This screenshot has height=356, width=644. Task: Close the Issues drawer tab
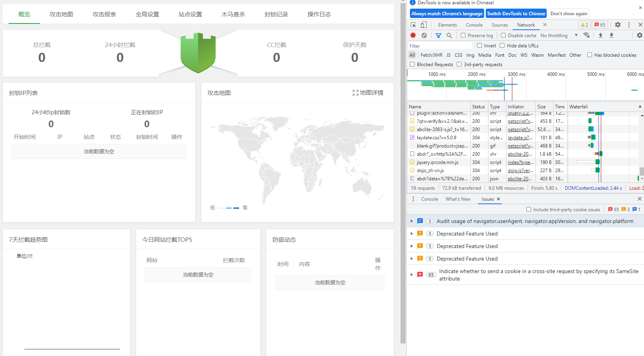pyautogui.click(x=498, y=199)
